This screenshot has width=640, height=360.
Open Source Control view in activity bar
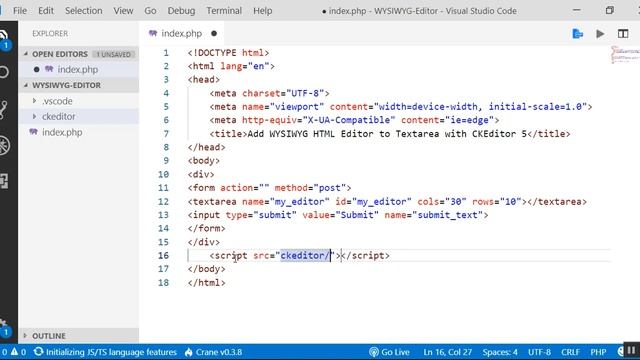click(4, 109)
